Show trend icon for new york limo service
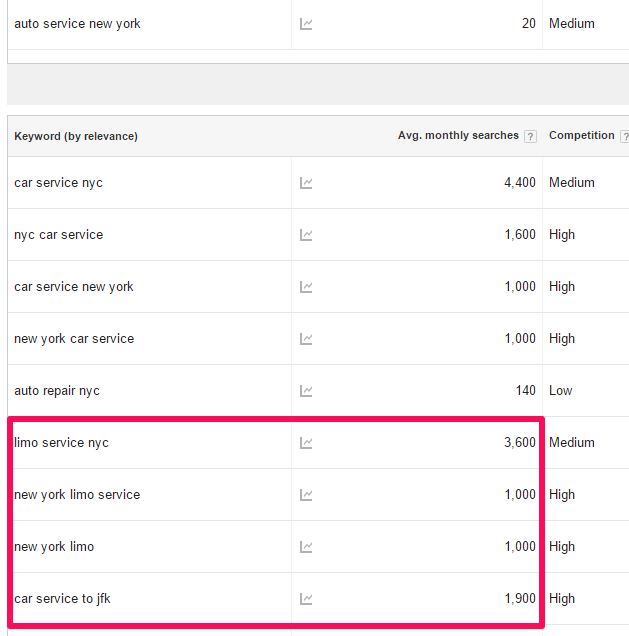This screenshot has height=636, width=629. pos(306,495)
